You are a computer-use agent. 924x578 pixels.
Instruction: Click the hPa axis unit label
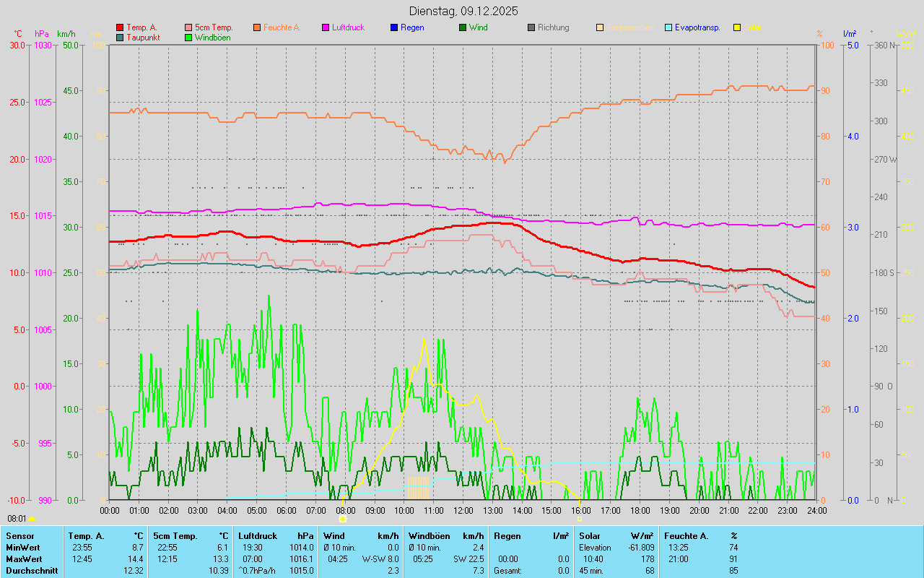coord(43,34)
